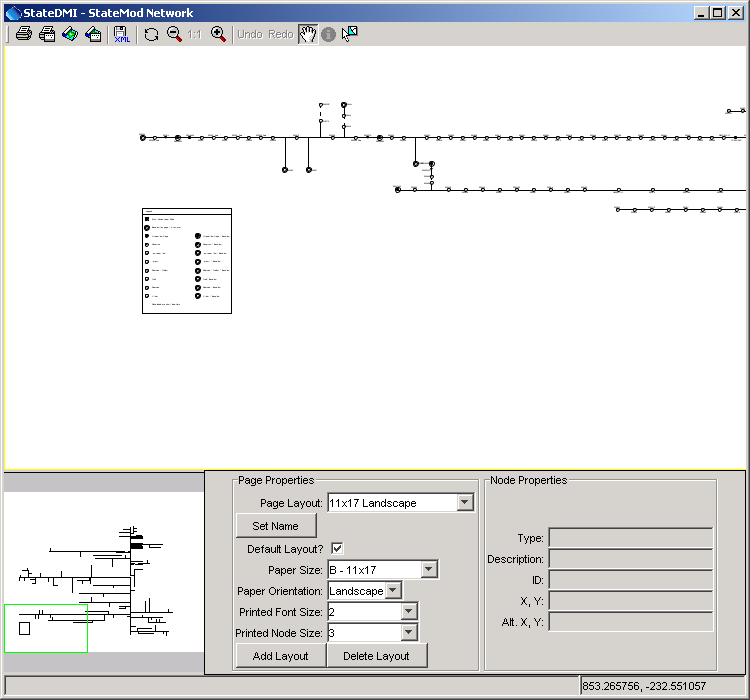The width and height of the screenshot is (750, 700).
Task: Click the Type field in Node Properties
Action: 631,538
